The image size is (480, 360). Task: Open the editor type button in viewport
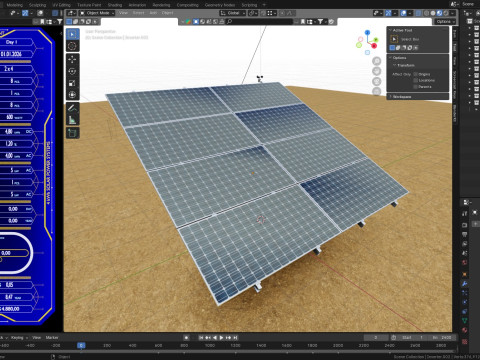click(x=71, y=13)
